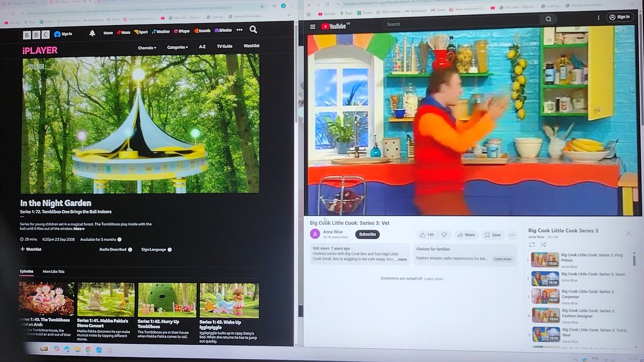Click Learn more about comments off
The image size is (644, 362).
click(x=434, y=279)
